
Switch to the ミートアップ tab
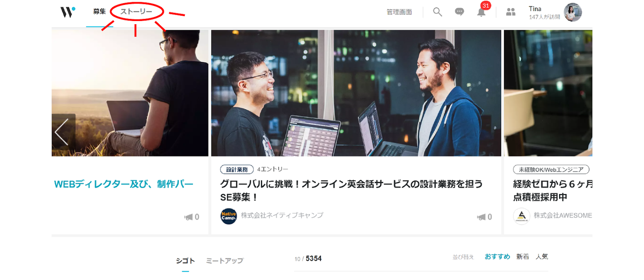pyautogui.click(x=225, y=261)
